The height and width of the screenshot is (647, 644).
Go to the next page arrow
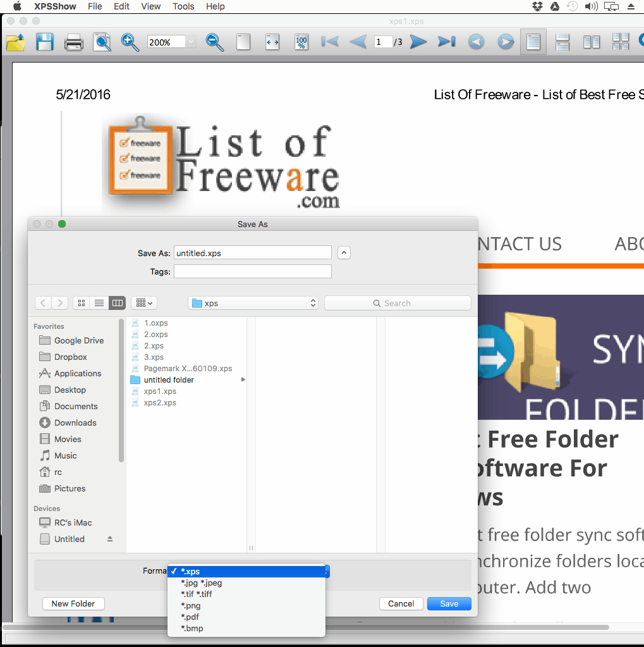pyautogui.click(x=418, y=42)
